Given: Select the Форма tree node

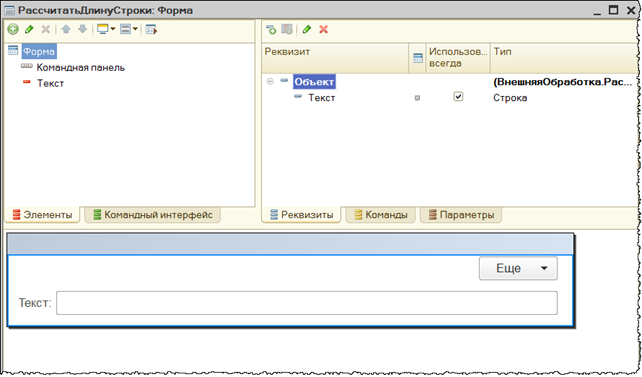Looking at the screenshot, I should coord(39,52).
